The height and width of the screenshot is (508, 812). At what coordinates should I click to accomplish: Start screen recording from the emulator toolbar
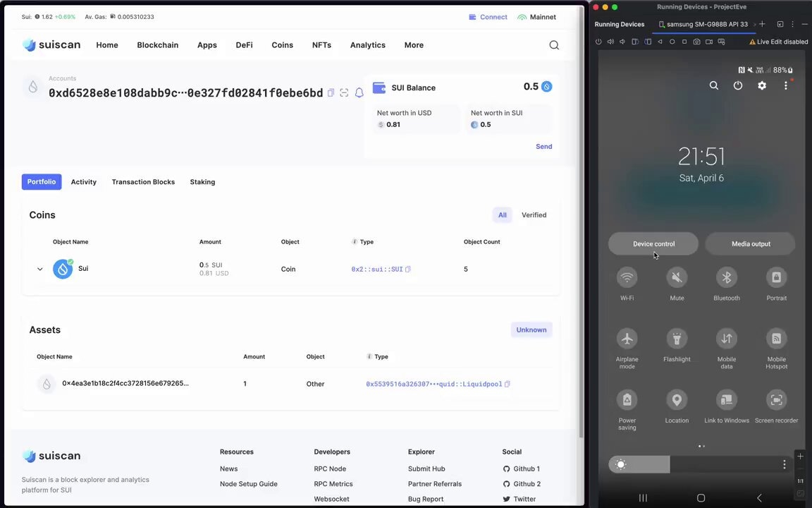click(x=710, y=42)
